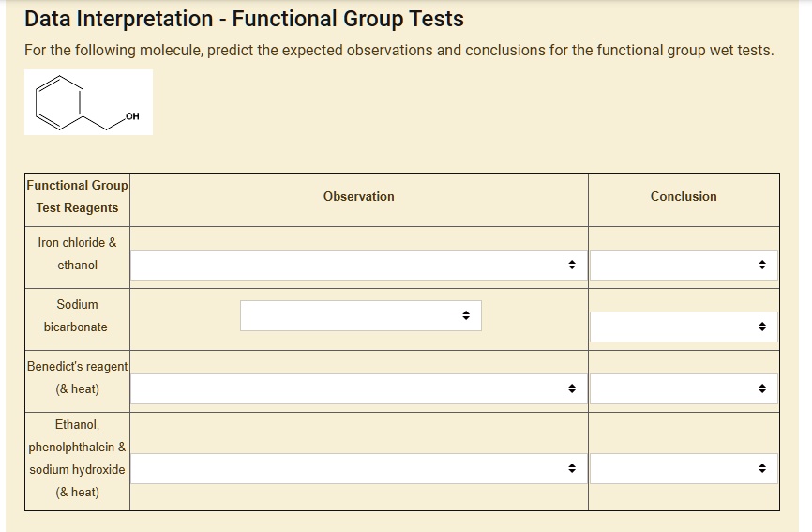Image resolution: width=812 pixels, height=532 pixels.
Task: Open Sodium bicarbonate conclusion dropdown
Action: click(x=684, y=327)
